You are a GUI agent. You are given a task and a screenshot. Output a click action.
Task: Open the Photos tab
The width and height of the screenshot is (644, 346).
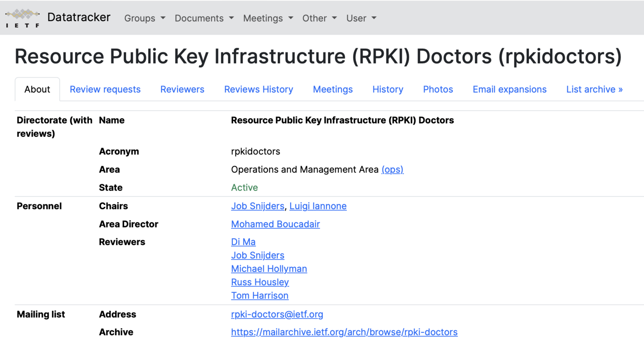point(438,89)
